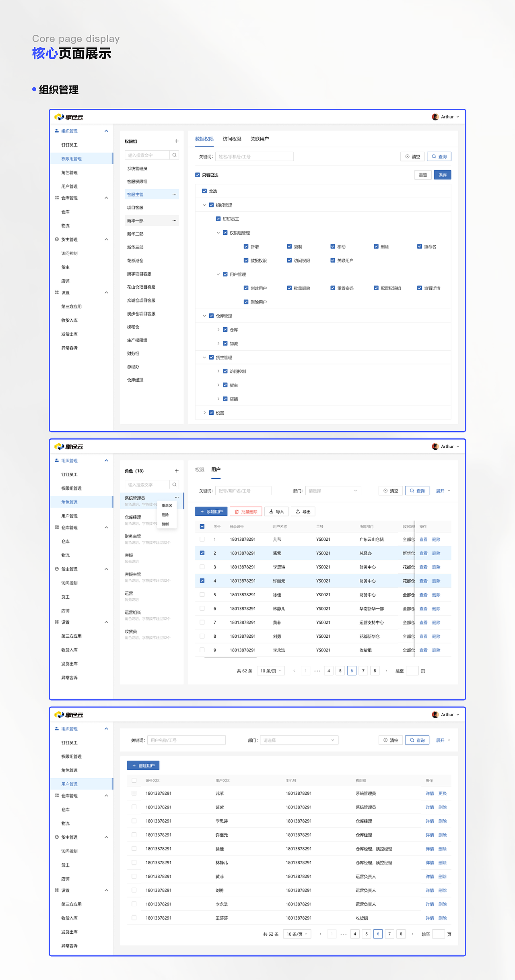Click the plus icon beside 权限组 header
The image size is (515, 980).
pos(177,141)
